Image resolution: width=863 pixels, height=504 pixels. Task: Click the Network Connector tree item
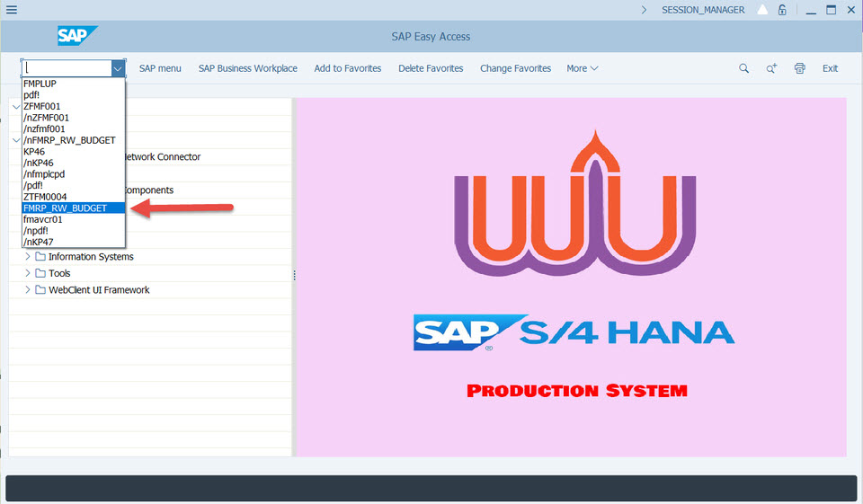point(164,157)
